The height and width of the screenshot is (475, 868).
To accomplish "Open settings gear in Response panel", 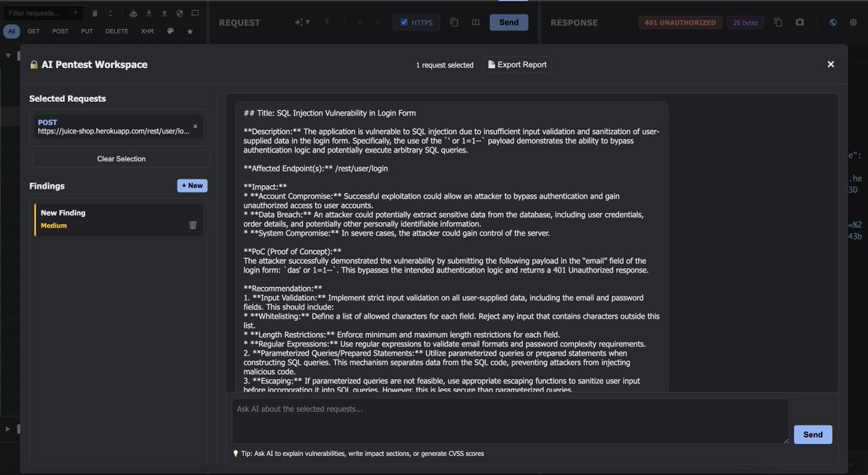I will point(854,22).
